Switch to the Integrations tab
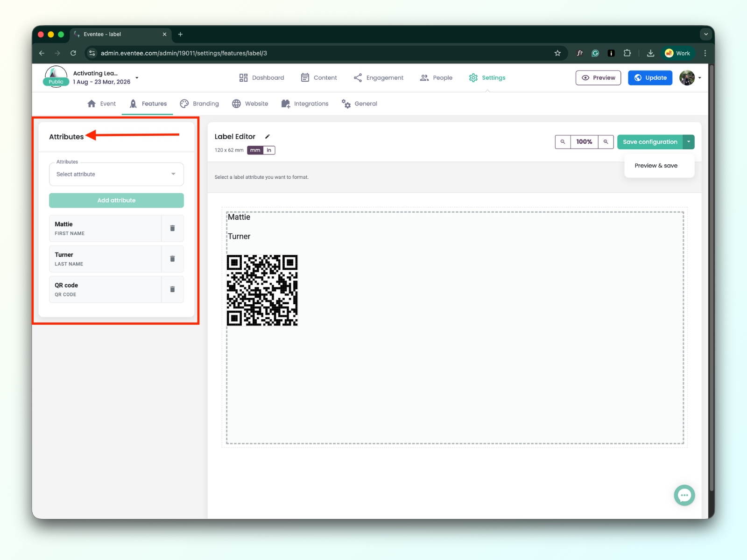This screenshot has height=560, width=747. pos(305,104)
